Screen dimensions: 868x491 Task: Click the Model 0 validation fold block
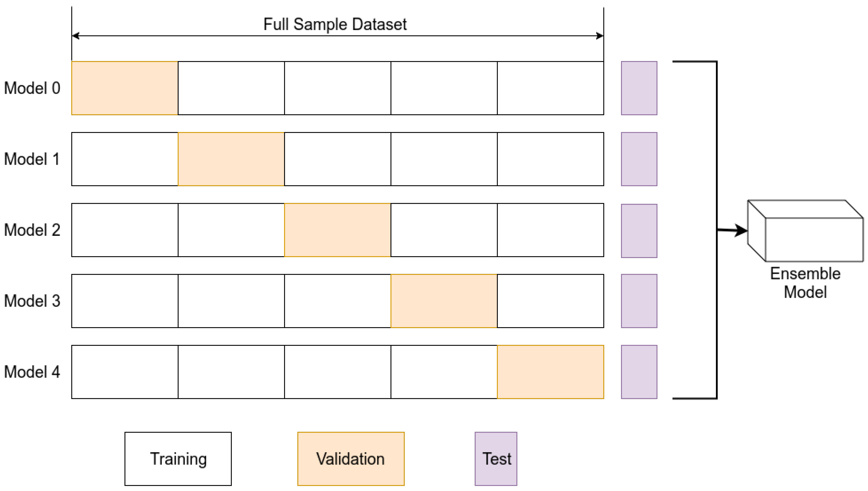(x=124, y=88)
